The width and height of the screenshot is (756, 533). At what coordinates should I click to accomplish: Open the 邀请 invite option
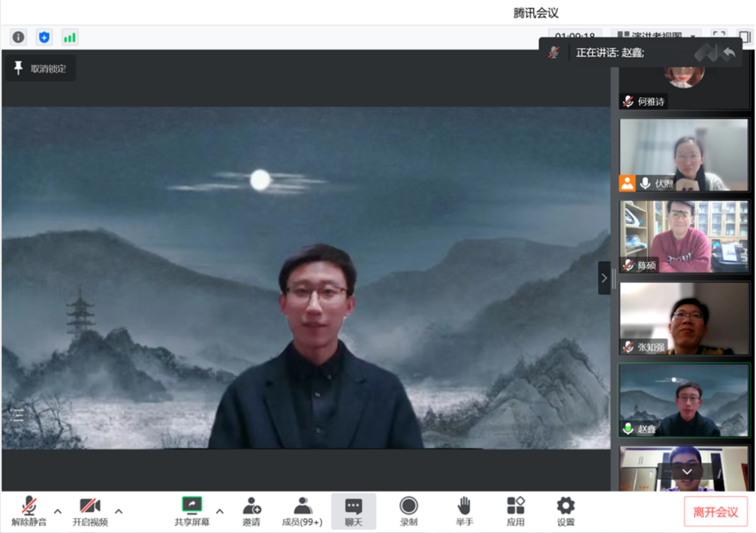click(251, 510)
